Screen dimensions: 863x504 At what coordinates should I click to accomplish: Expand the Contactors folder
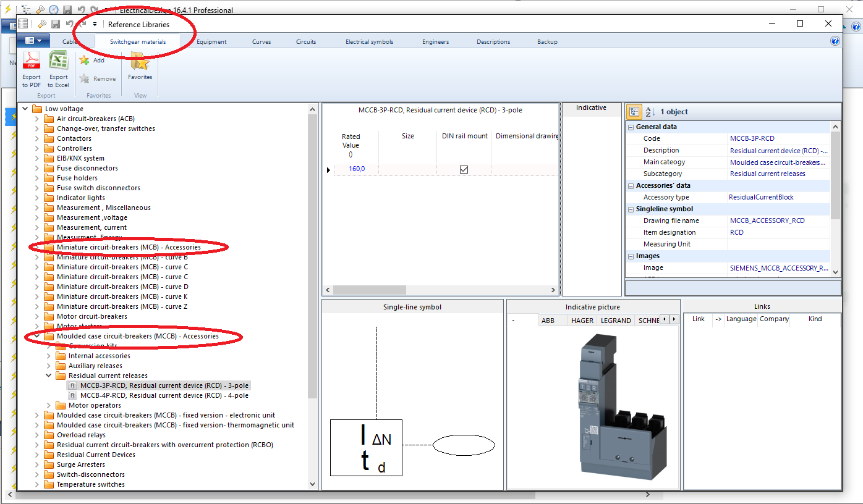36,138
